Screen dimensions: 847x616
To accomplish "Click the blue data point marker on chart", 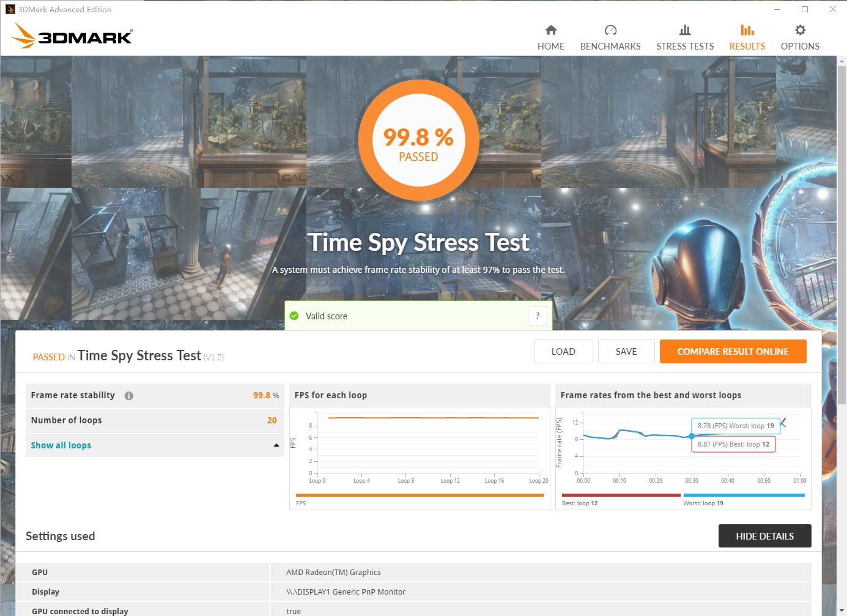I will click(x=692, y=436).
